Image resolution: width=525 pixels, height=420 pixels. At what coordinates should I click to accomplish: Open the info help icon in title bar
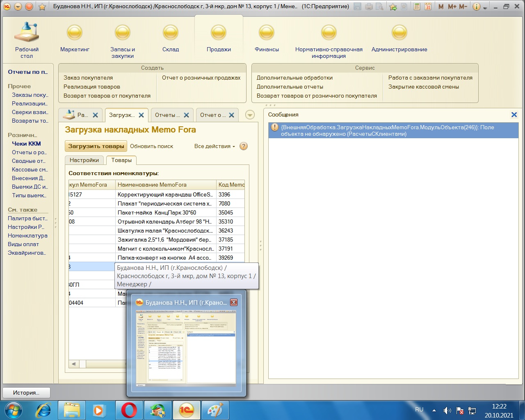476,7
